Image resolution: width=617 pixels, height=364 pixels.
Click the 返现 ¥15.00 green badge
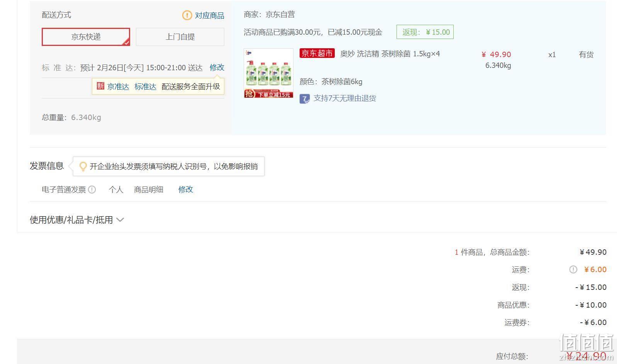[425, 32]
